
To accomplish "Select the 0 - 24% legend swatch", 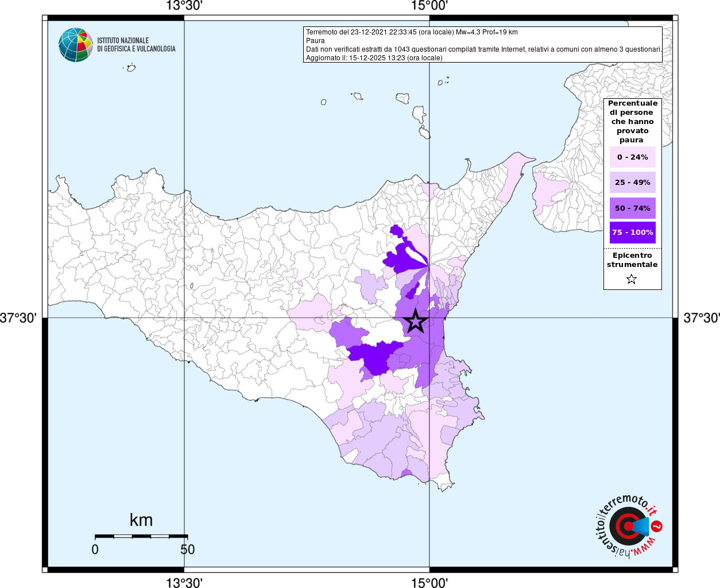I will 632,157.
